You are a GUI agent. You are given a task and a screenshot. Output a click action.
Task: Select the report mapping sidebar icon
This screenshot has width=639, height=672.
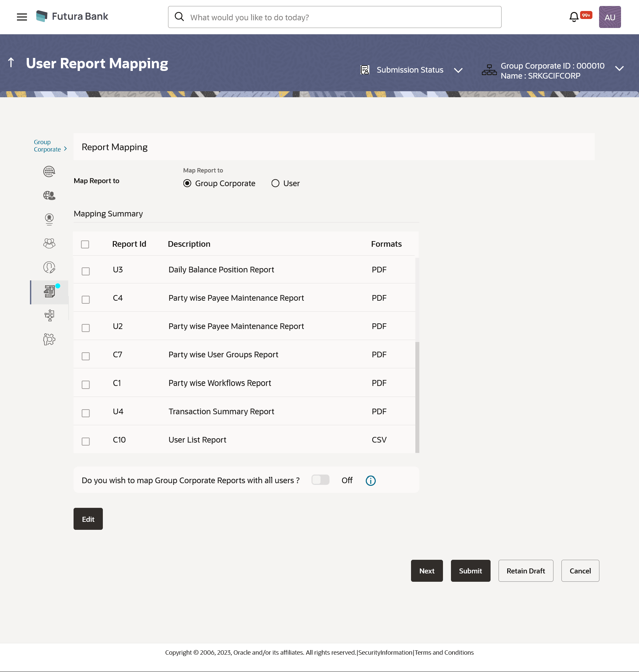coord(49,292)
